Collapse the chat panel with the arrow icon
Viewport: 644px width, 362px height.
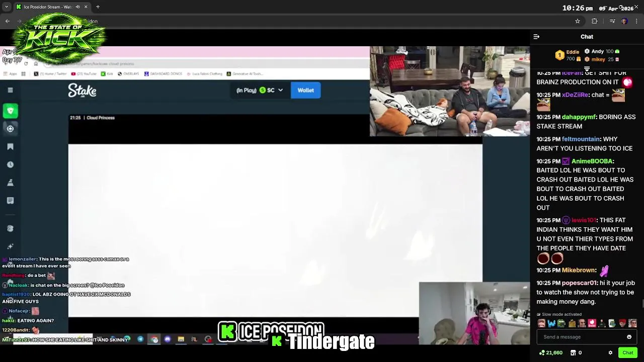coord(536,37)
